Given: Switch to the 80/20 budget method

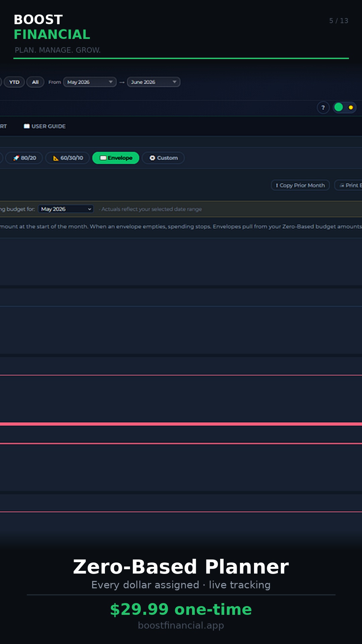Looking at the screenshot, I should 24,158.
